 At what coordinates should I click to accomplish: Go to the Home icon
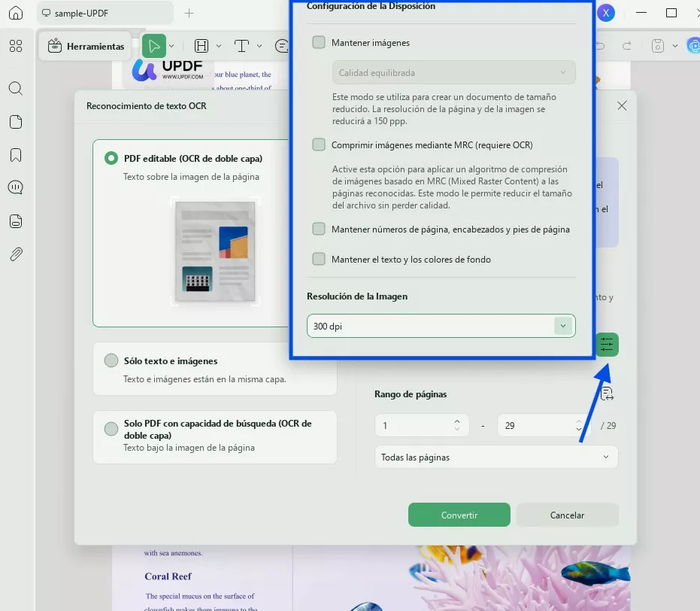click(16, 13)
